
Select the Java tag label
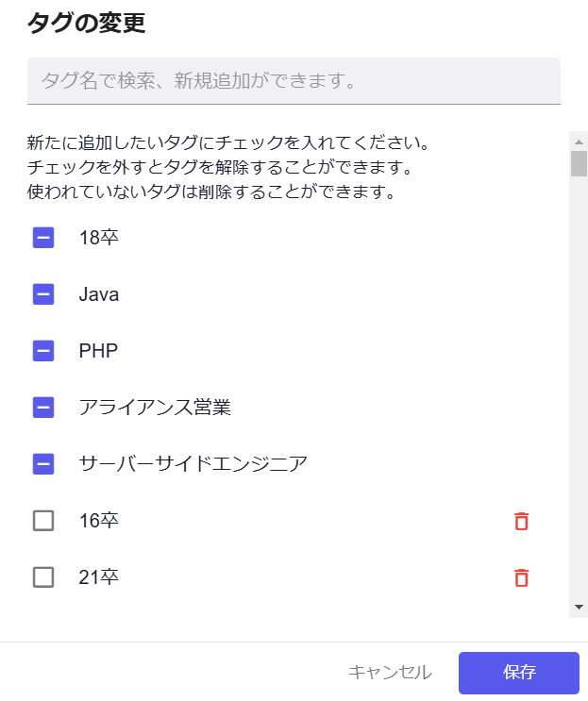(99, 294)
